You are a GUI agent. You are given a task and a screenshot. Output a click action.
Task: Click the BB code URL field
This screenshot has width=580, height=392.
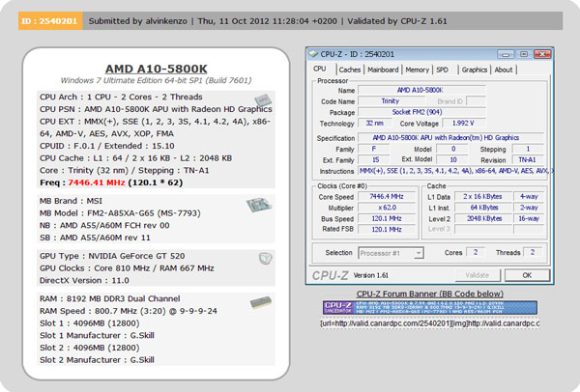click(x=430, y=323)
